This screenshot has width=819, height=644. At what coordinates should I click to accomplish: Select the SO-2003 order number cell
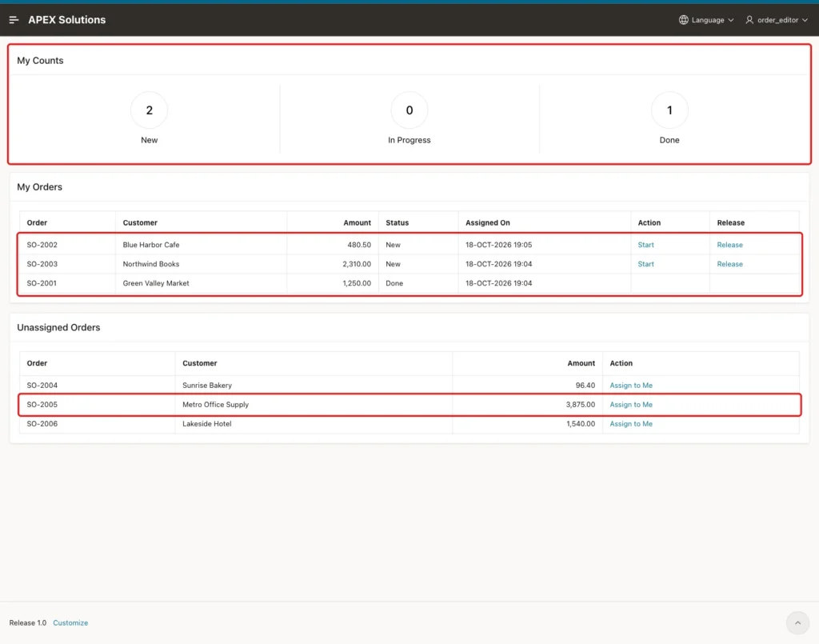[x=42, y=264]
